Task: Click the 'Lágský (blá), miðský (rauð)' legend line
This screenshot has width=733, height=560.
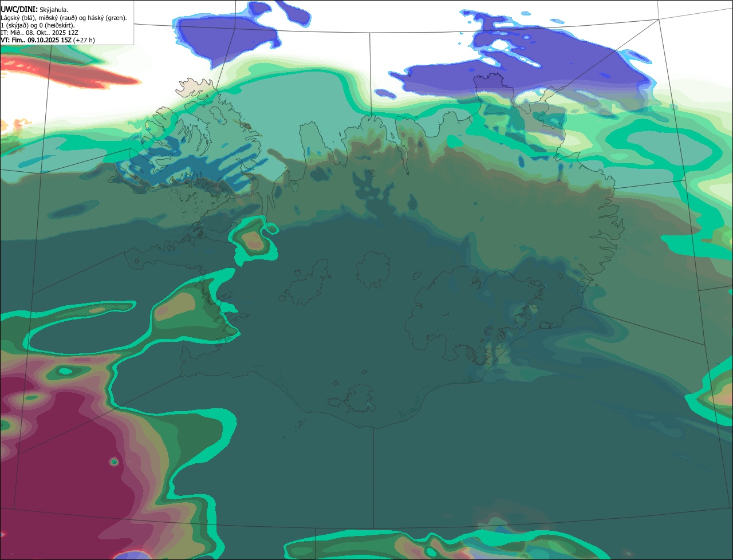Action: tap(64, 18)
